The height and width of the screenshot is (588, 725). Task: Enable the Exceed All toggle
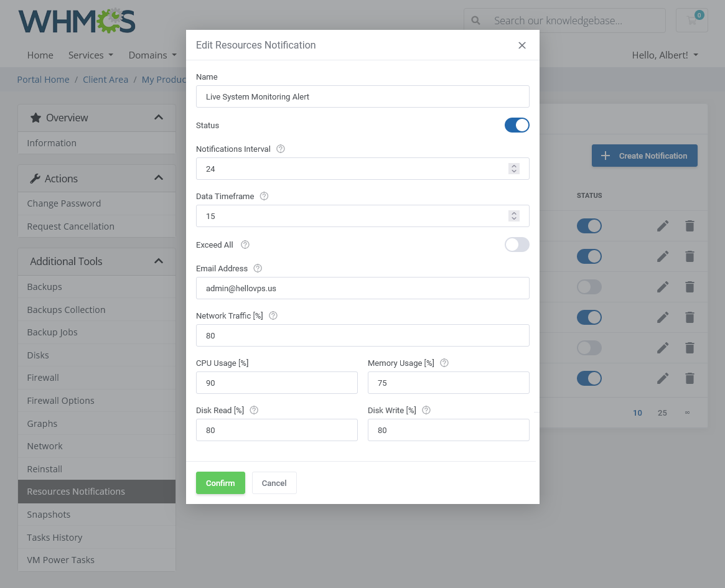click(517, 245)
